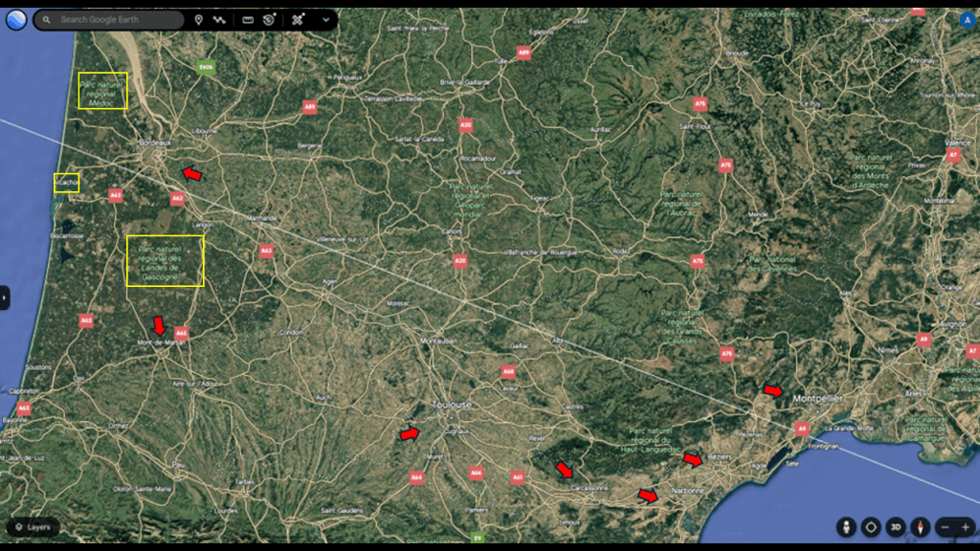Select the Draw path tool
980x551 pixels.
point(219,19)
